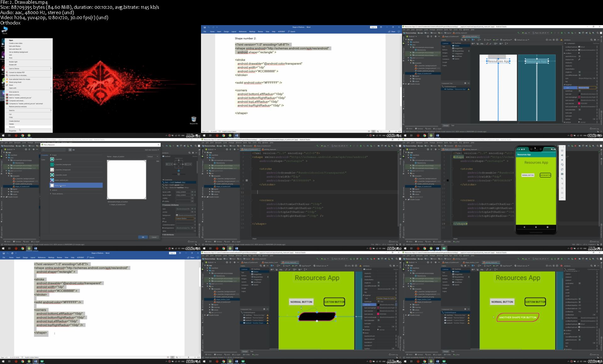Image resolution: width=603 pixels, height=364 pixels.
Task: Tap the phone's back navigation triangle
Action: (524, 227)
